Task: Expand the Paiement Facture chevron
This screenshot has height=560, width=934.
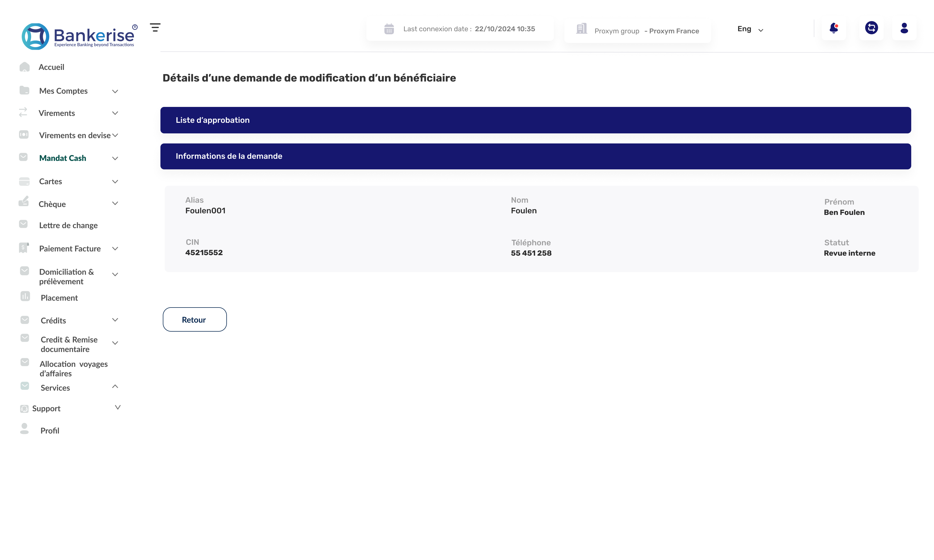Action: click(x=115, y=249)
